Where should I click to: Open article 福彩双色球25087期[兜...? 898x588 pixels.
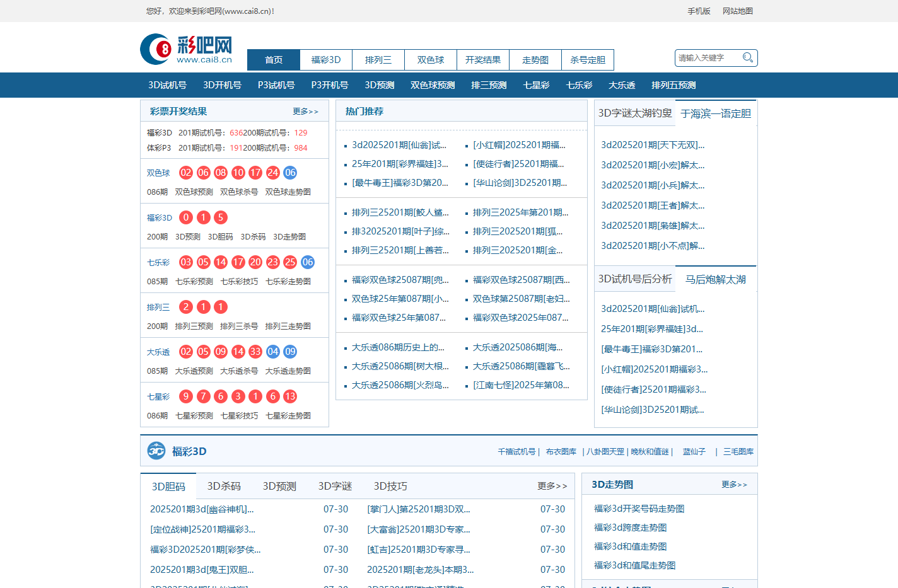(x=400, y=280)
